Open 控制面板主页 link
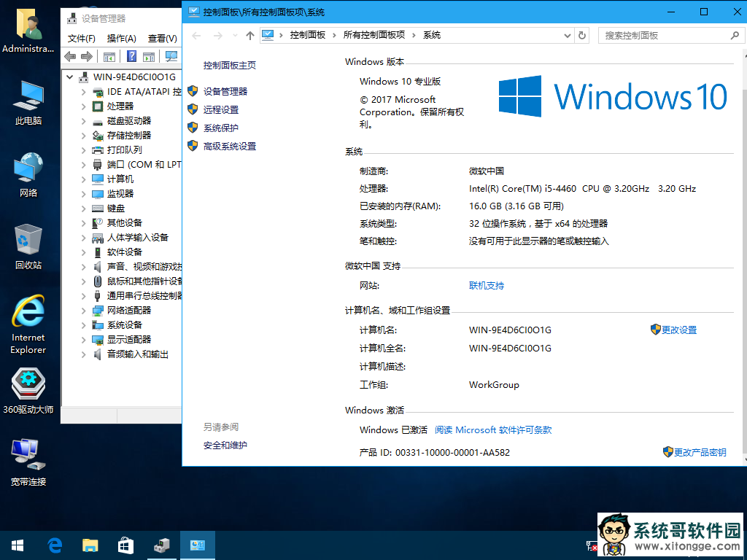The image size is (747, 560). coord(230,65)
